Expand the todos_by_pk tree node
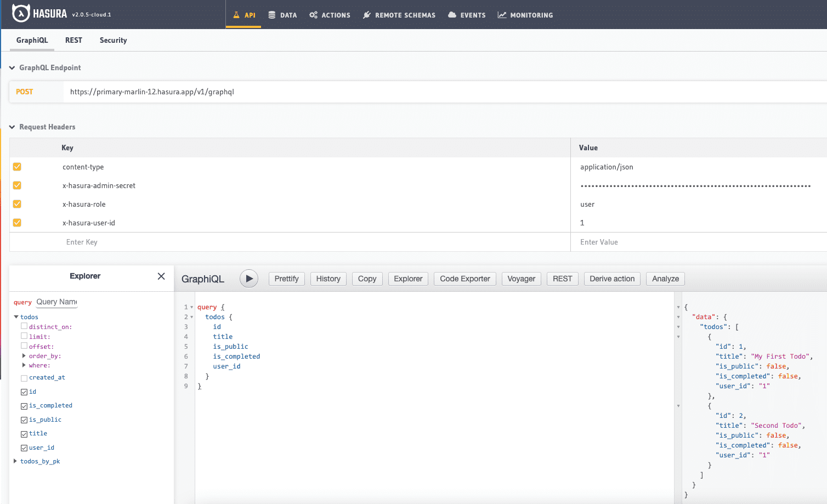 pyautogui.click(x=15, y=461)
